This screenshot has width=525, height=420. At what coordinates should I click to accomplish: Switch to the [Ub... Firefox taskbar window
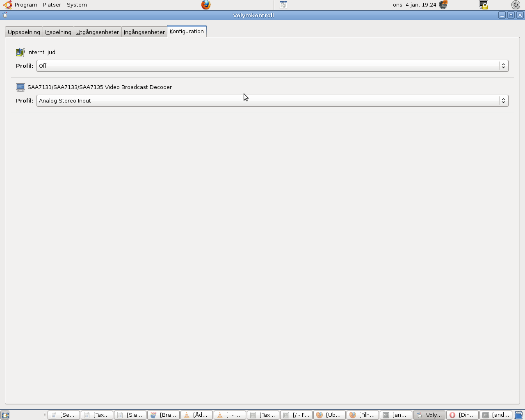click(329, 415)
